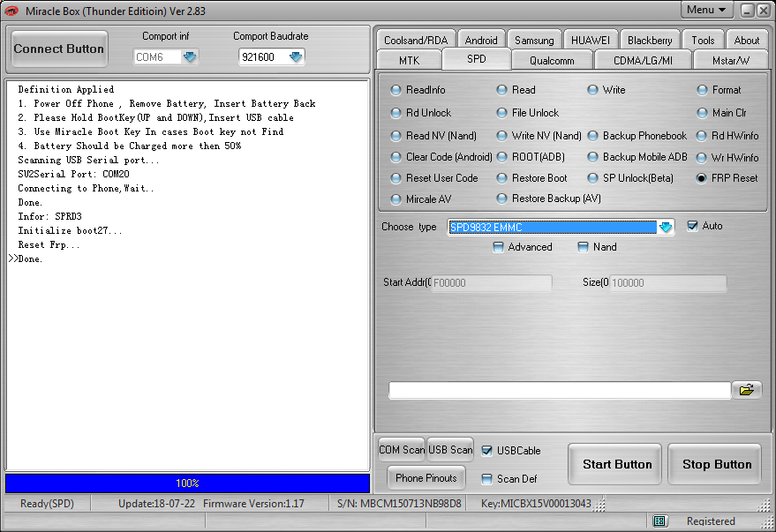This screenshot has height=532, width=776.
Task: Open the Comport inf dropdown arrow
Action: (190, 56)
